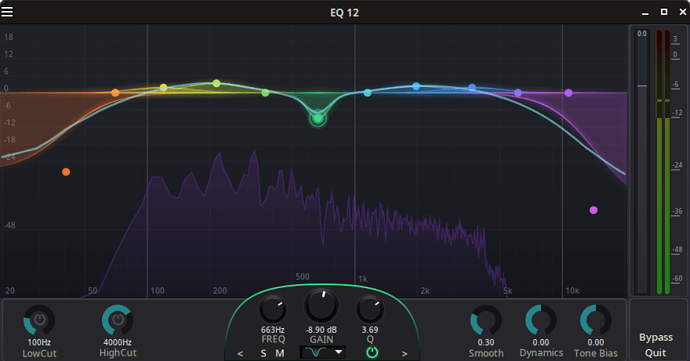The width and height of the screenshot is (690, 361).
Task: Solo the band with S button
Action: [x=263, y=353]
